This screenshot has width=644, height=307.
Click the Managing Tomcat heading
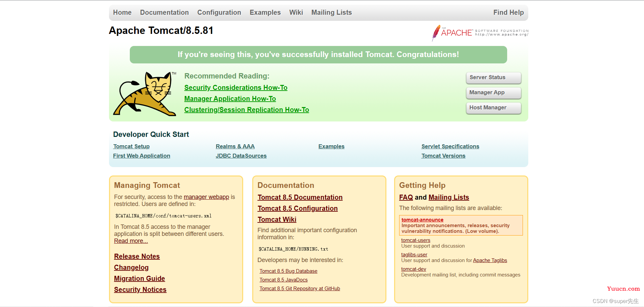pos(147,185)
